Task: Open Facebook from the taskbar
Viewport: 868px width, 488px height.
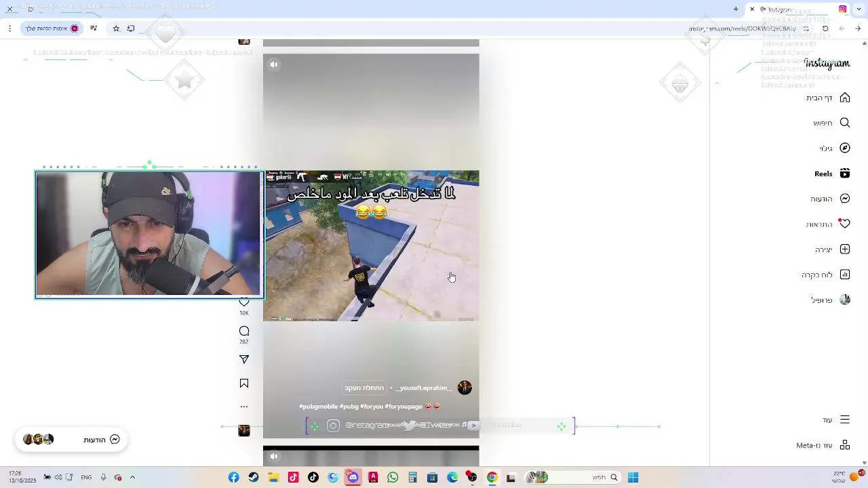Action: pyautogui.click(x=234, y=477)
